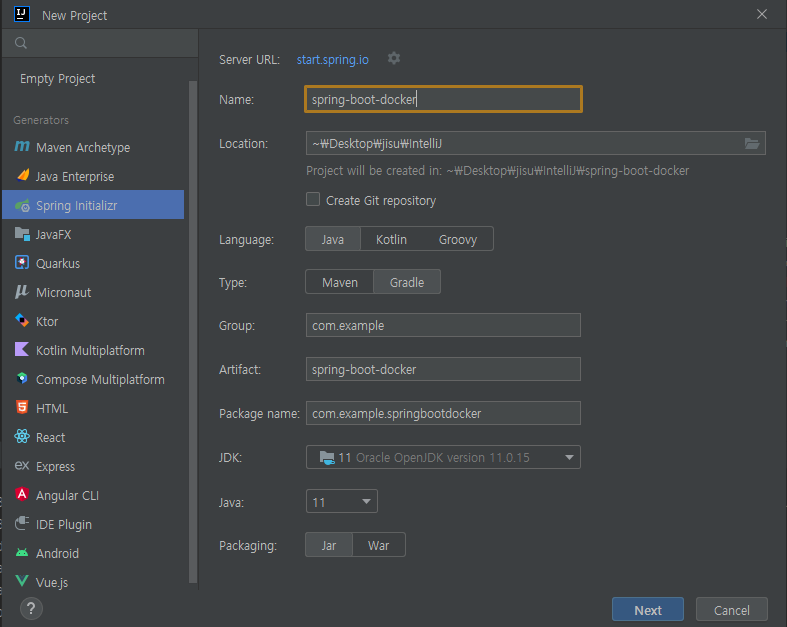Browse for location with folder icon
787x627 pixels.
[751, 144]
